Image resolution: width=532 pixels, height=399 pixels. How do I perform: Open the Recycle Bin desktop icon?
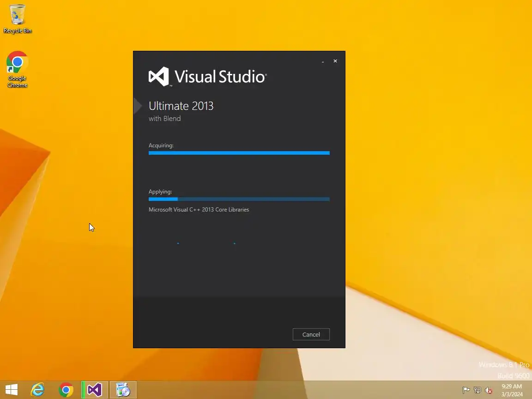click(17, 18)
